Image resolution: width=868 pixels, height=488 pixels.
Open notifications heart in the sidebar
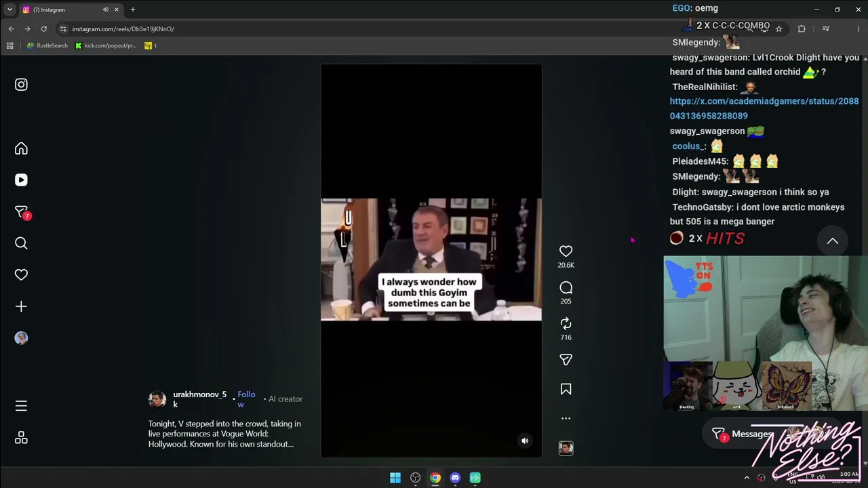[x=21, y=274]
